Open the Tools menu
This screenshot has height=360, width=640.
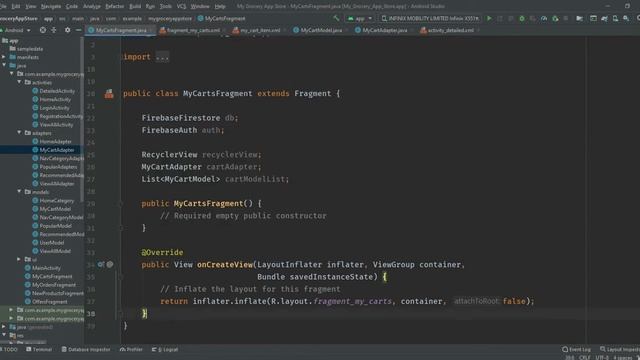(x=166, y=6)
